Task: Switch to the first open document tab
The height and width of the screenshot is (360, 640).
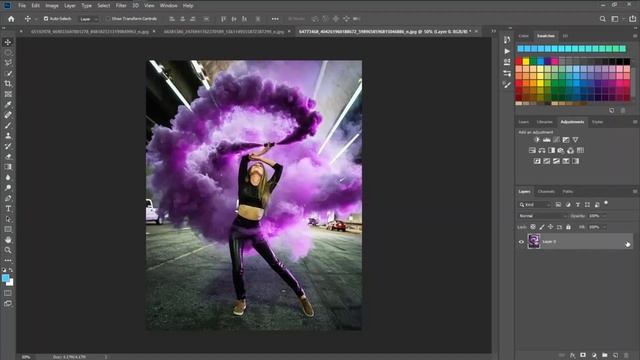Action: click(90, 31)
